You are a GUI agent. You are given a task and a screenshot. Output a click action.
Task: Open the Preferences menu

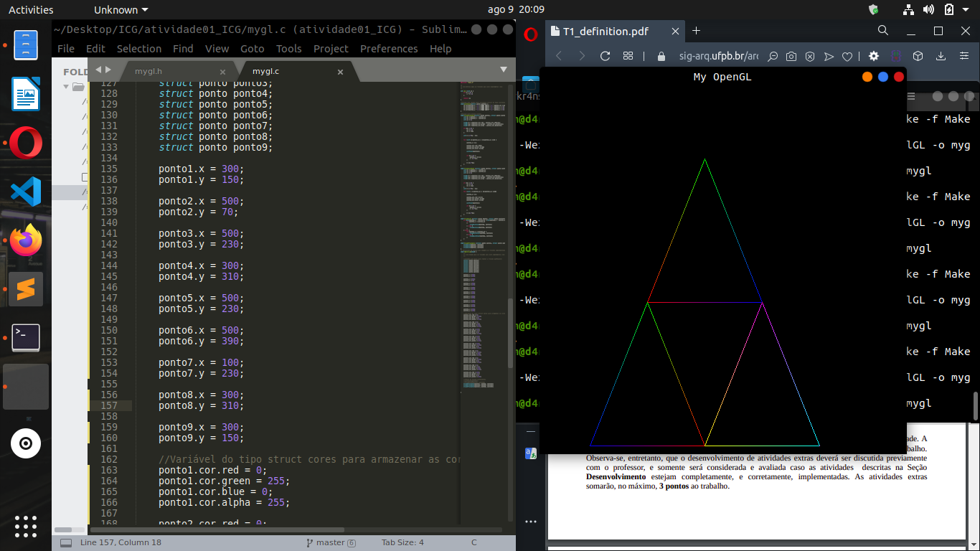click(x=389, y=49)
